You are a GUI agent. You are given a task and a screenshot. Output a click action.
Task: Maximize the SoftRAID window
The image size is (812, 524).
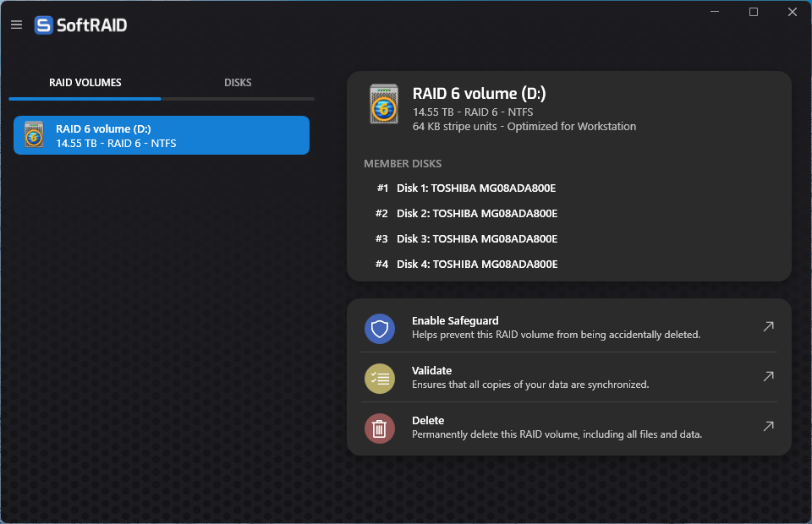[754, 11]
